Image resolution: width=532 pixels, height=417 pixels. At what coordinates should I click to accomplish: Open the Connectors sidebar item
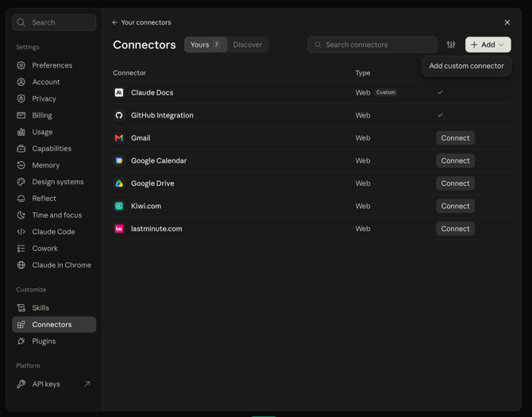(x=54, y=324)
